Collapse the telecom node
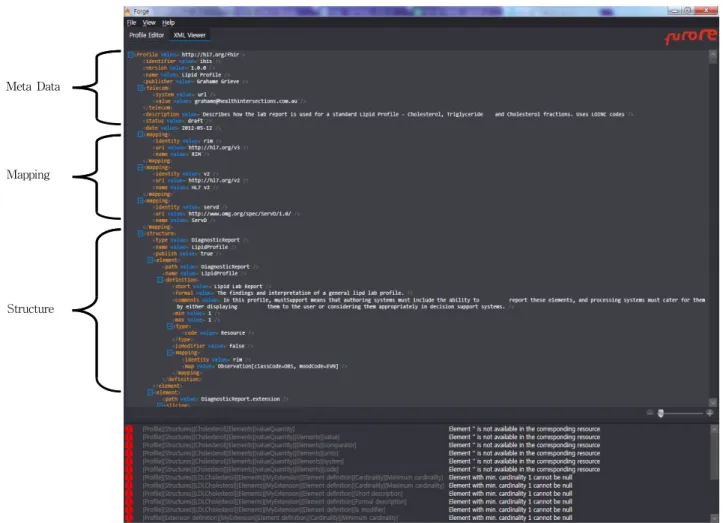This screenshot has height=523, width=726. tap(140, 88)
